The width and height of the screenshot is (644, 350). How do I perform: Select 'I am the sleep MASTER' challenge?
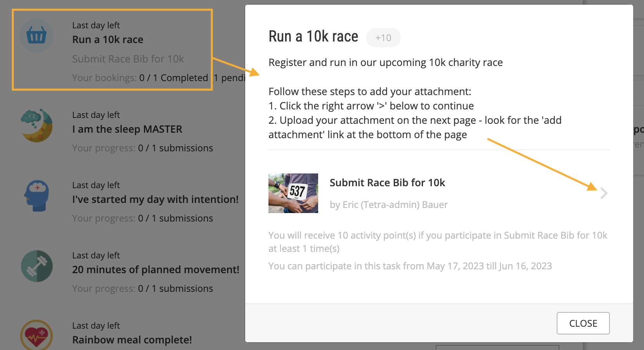tap(127, 129)
